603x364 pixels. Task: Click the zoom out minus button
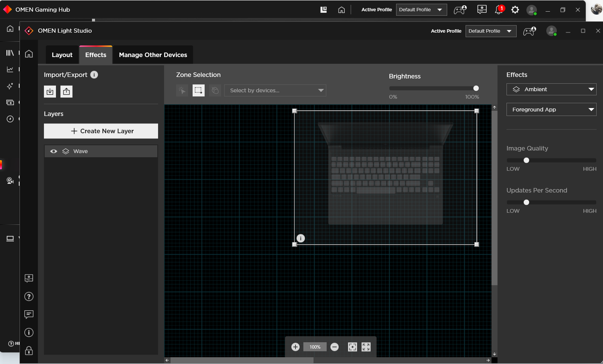(x=335, y=347)
